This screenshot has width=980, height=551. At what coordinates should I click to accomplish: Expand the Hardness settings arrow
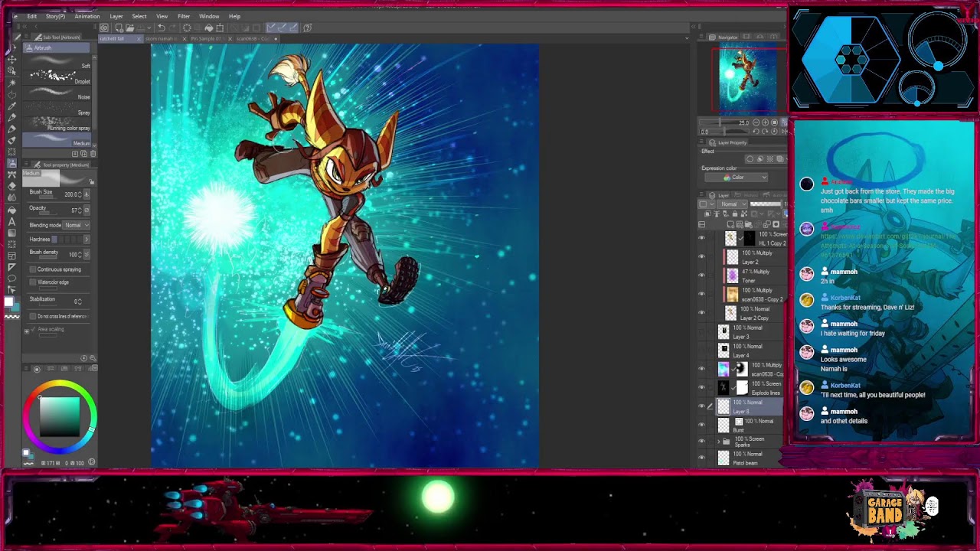point(86,240)
